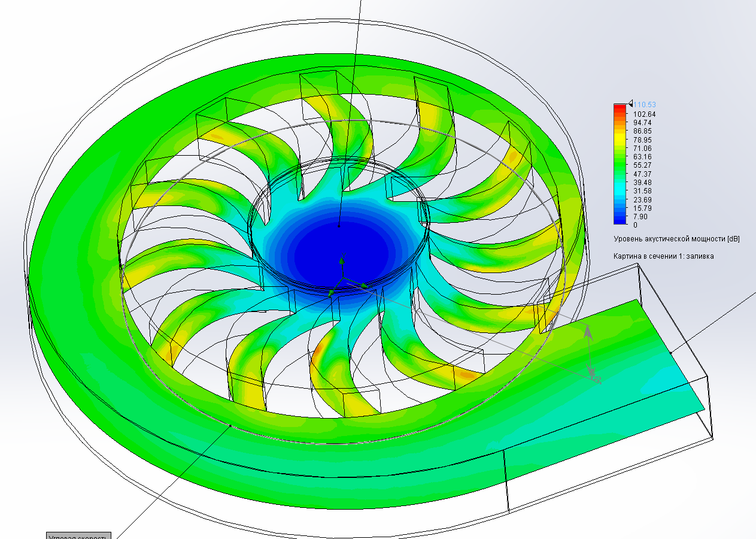The height and width of the screenshot is (539, 756).
Task: Click the legend maximum marker triangle
Action: coord(630,104)
